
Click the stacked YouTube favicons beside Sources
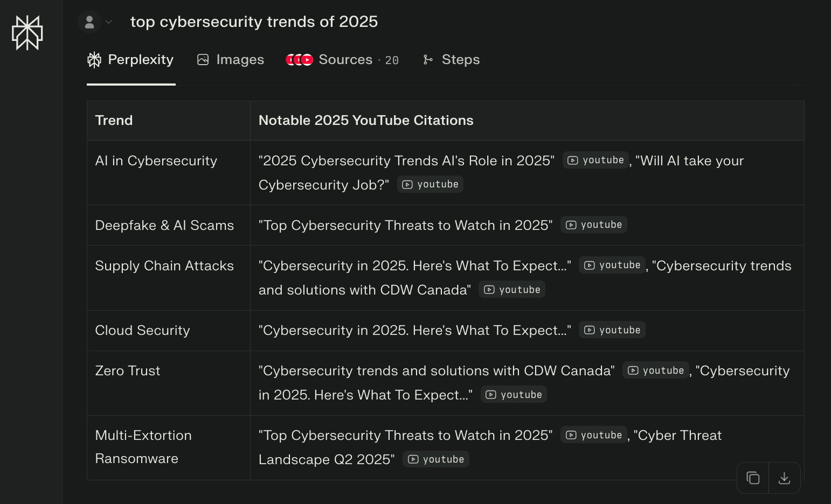pyautogui.click(x=299, y=59)
